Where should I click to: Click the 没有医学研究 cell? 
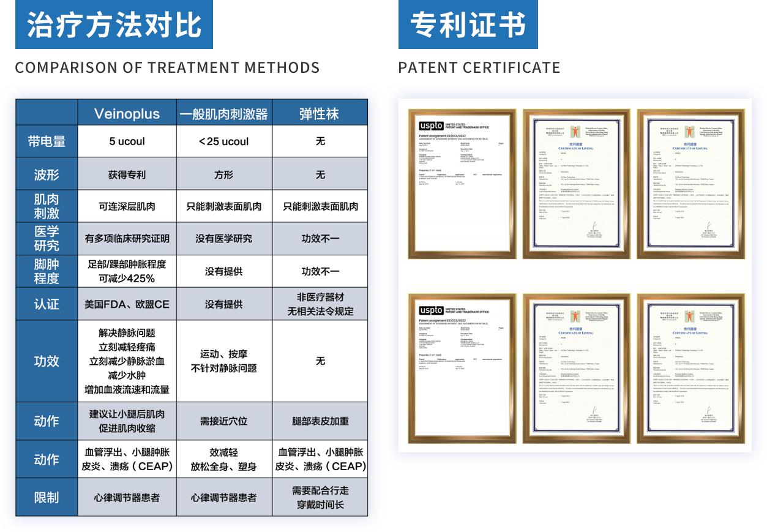224,239
